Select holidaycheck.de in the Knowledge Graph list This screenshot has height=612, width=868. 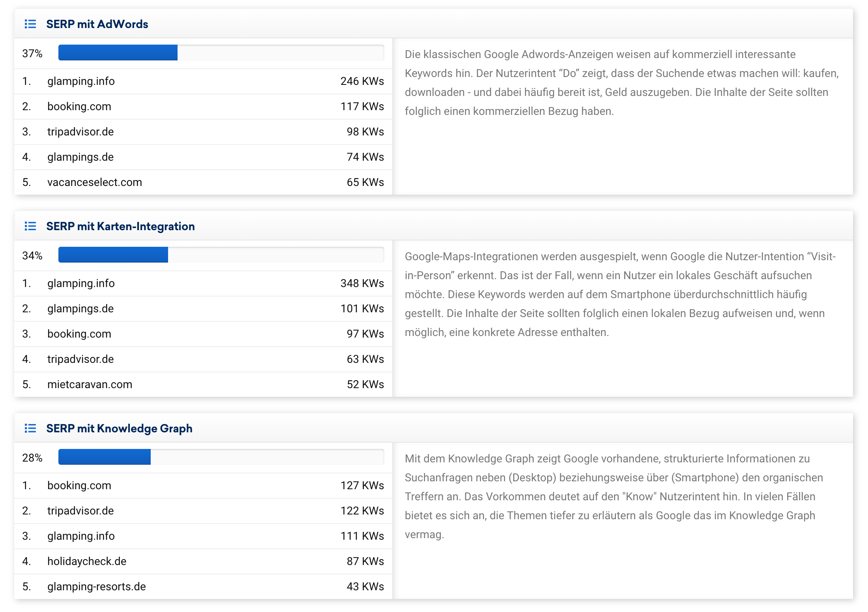(87, 561)
